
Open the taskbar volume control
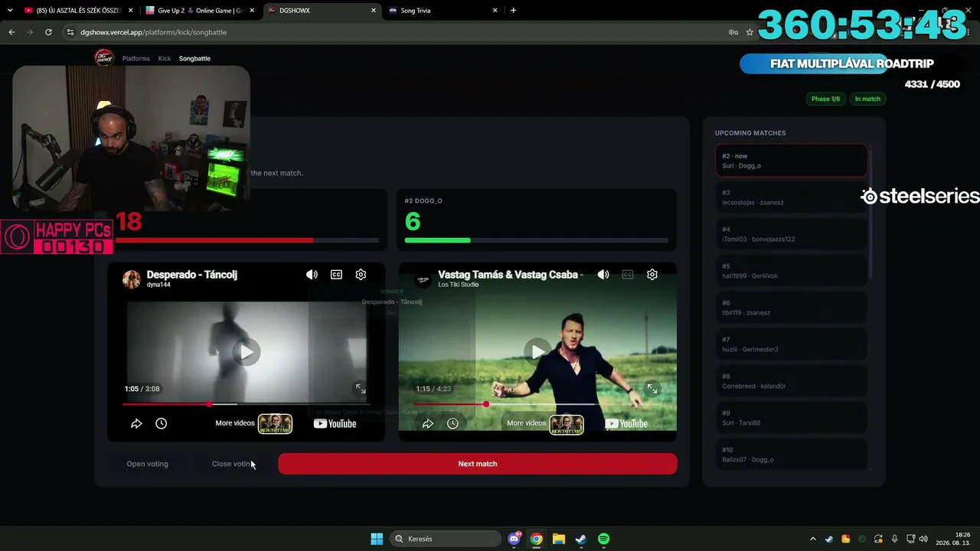(923, 539)
